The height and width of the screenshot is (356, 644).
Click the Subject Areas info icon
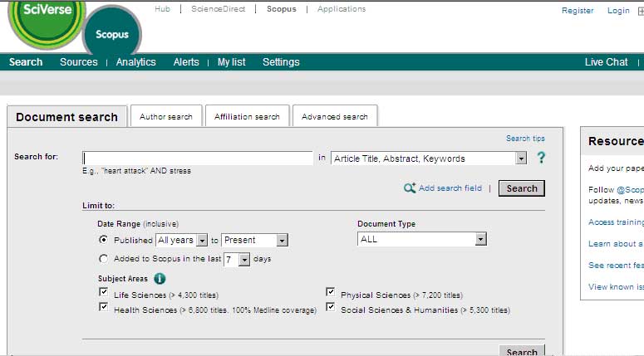pos(160,279)
